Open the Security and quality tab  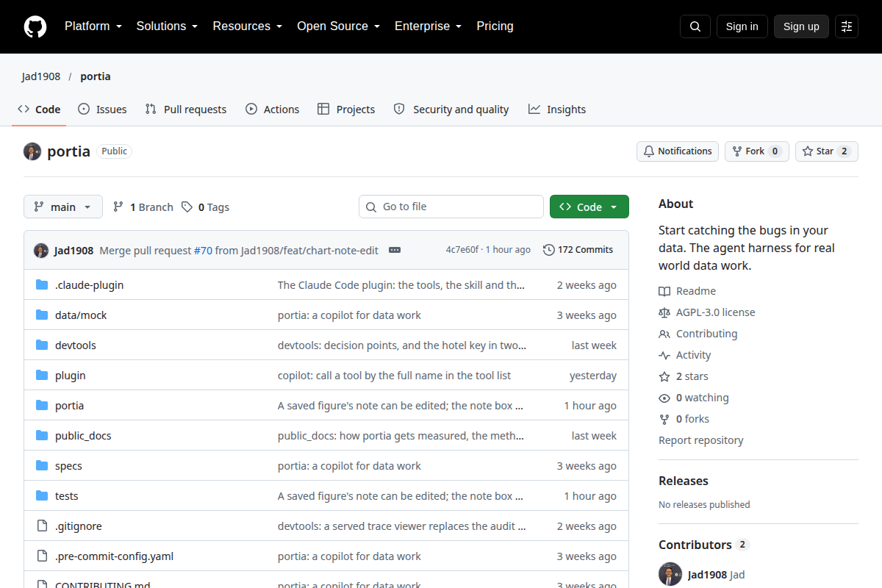point(451,110)
